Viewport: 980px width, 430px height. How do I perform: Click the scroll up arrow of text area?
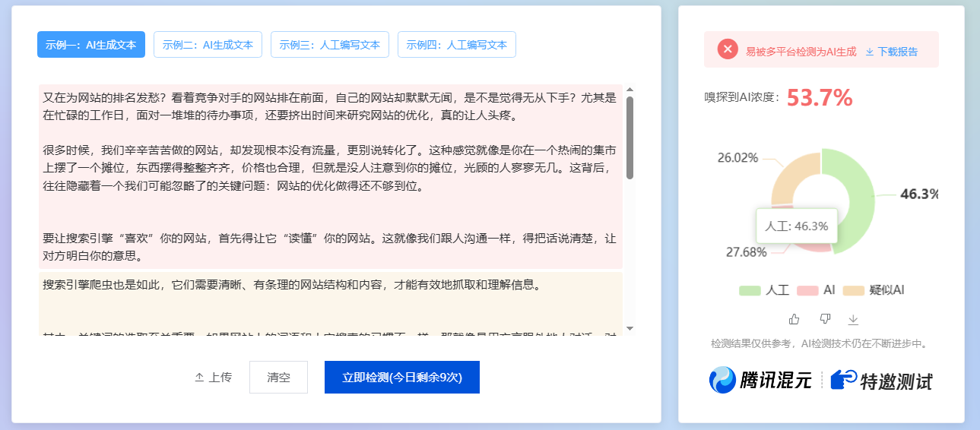[x=630, y=90]
